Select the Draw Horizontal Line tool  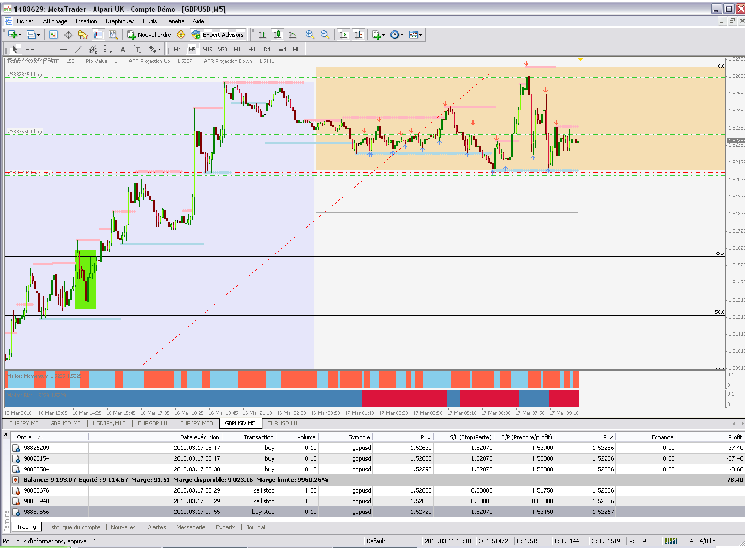click(x=64, y=48)
